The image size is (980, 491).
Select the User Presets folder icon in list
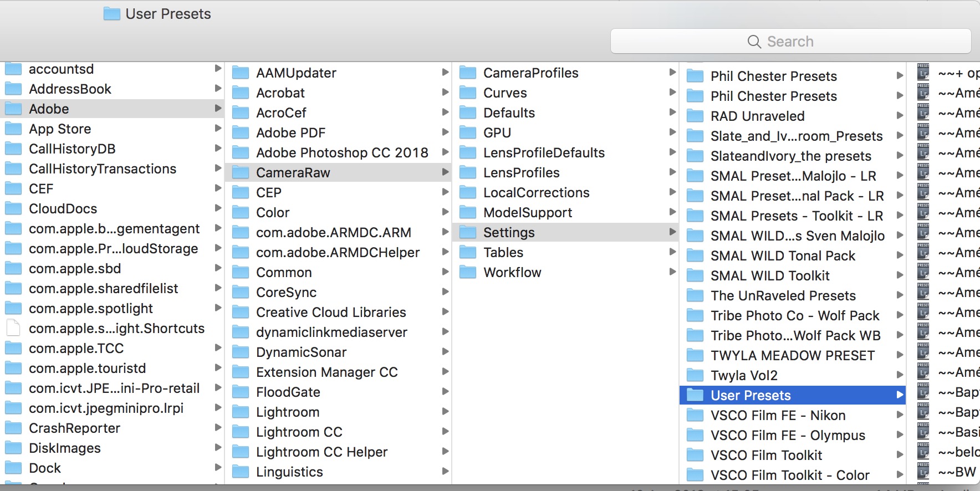[x=695, y=395]
